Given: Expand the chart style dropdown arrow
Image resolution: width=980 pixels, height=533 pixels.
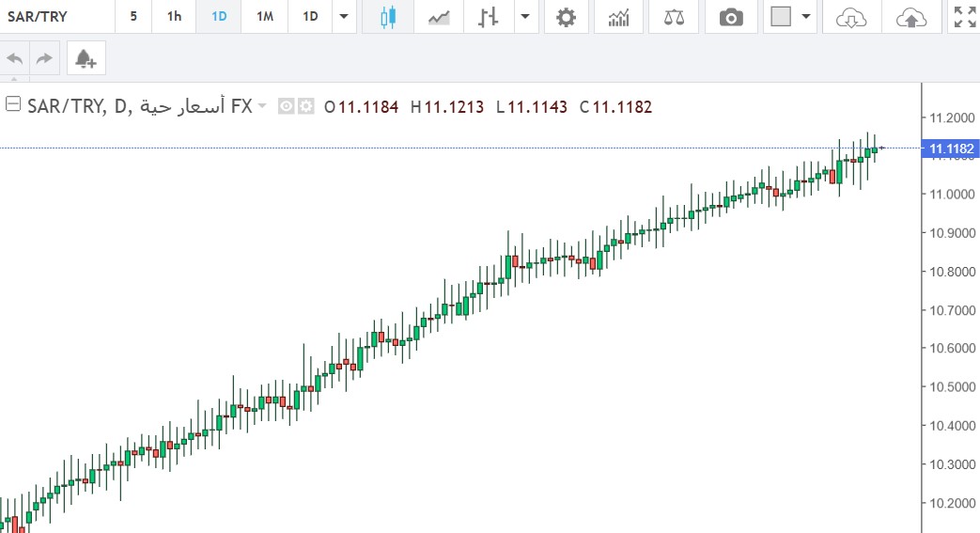Looking at the screenshot, I should (x=524, y=17).
